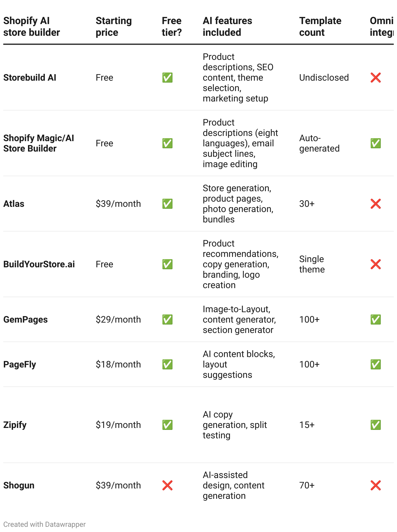Click the Zipify omnichannel green checkmark
Screen dimensions: 397x532
click(376, 425)
